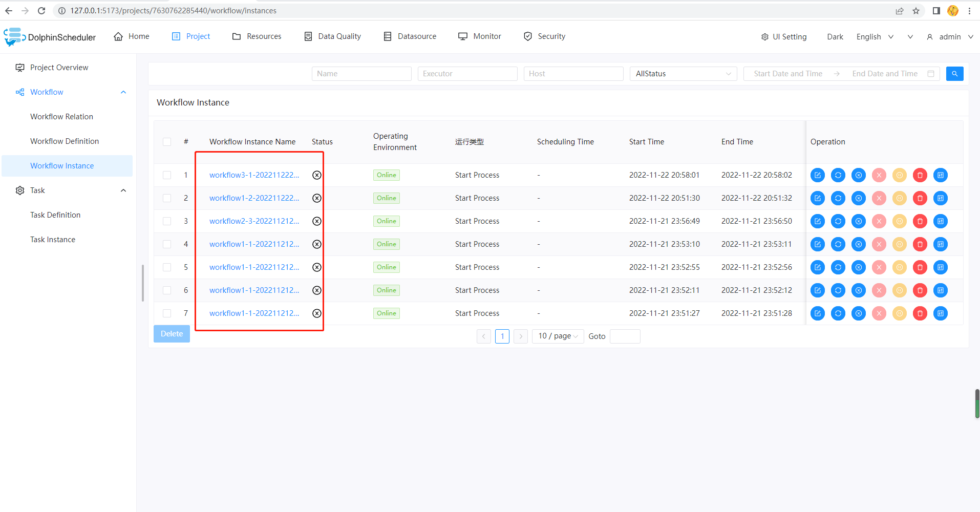Click the blue search magnifier button
The width and height of the screenshot is (980, 512).
point(954,74)
